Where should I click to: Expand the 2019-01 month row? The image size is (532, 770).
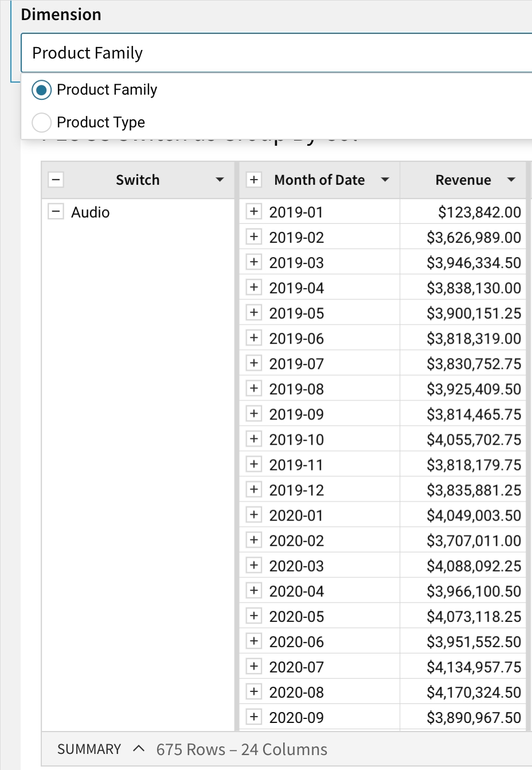pos(253,212)
